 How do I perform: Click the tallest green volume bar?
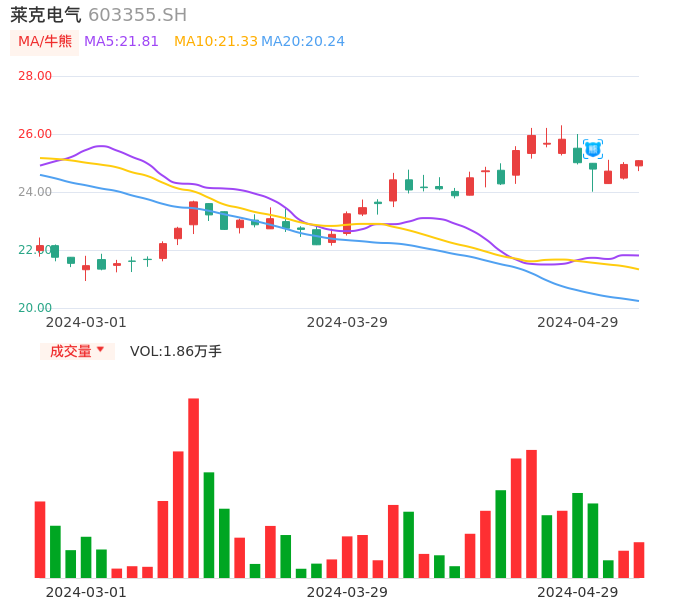(209, 524)
